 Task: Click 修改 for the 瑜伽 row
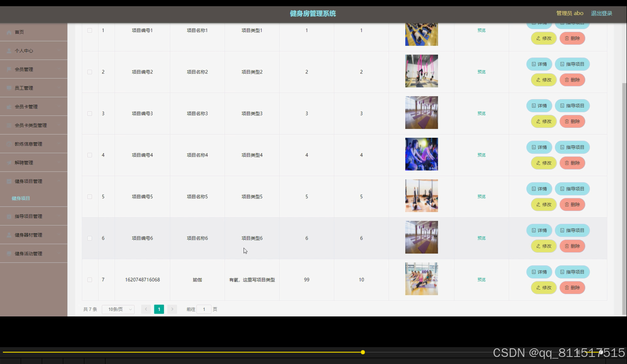[544, 288]
